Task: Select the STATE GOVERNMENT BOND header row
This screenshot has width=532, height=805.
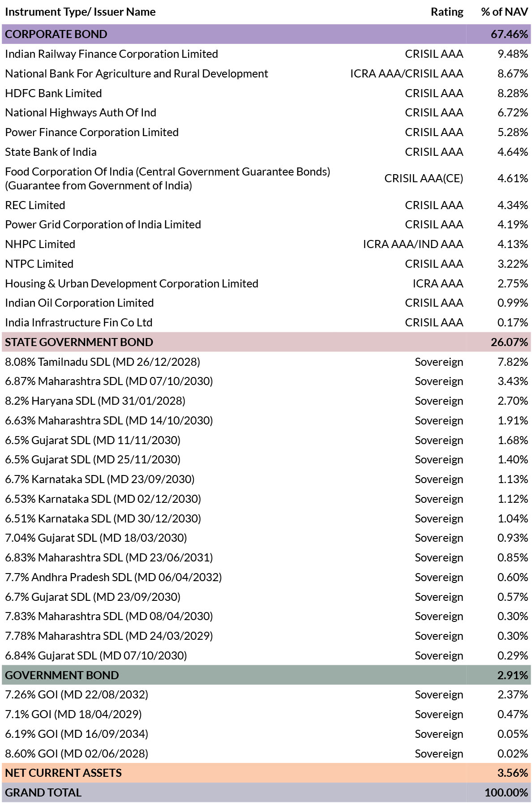Action: 79,342
